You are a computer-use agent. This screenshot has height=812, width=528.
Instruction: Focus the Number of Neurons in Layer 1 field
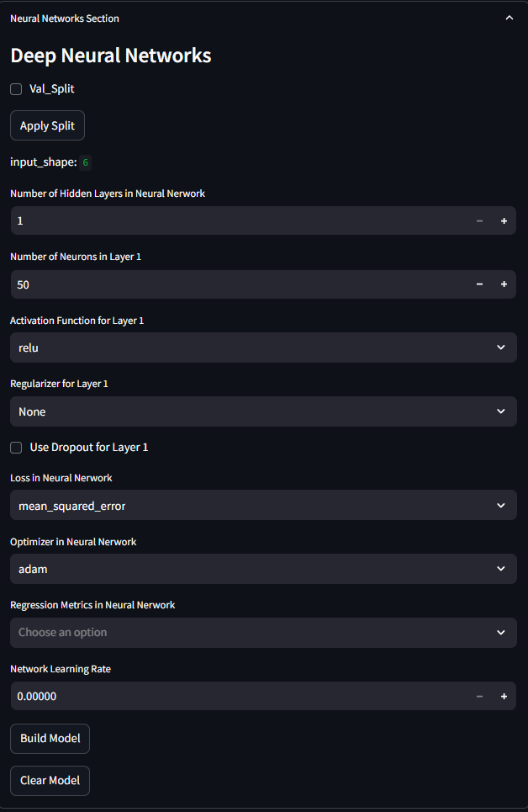(x=239, y=284)
